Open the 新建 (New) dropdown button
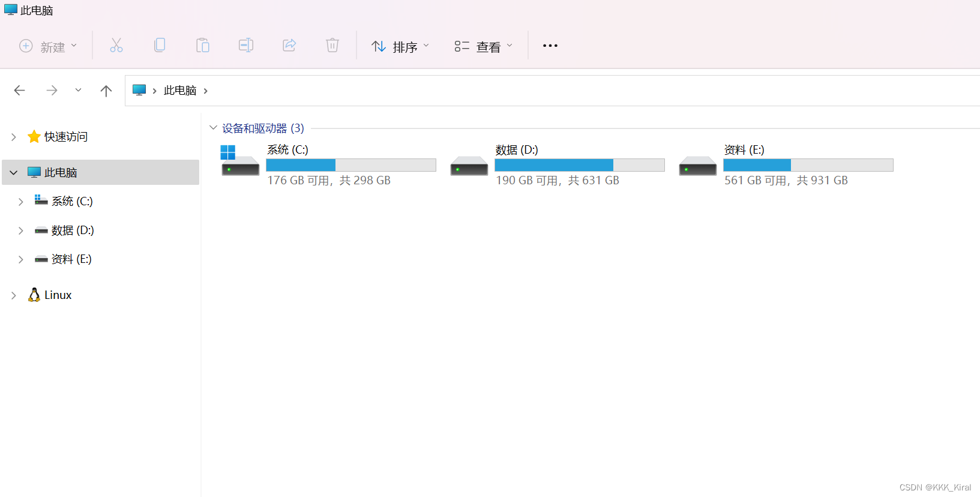 48,46
